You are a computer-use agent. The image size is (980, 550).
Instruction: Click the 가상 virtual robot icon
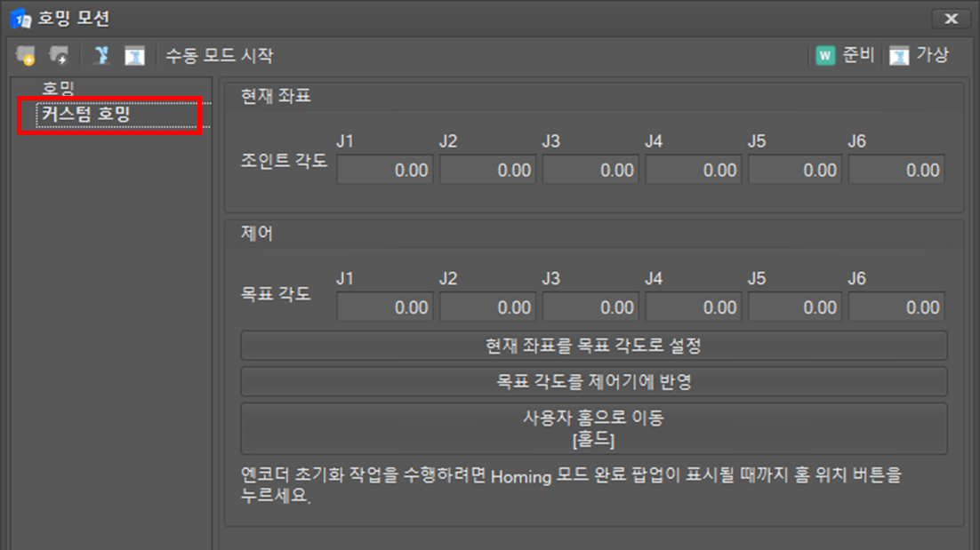click(899, 56)
